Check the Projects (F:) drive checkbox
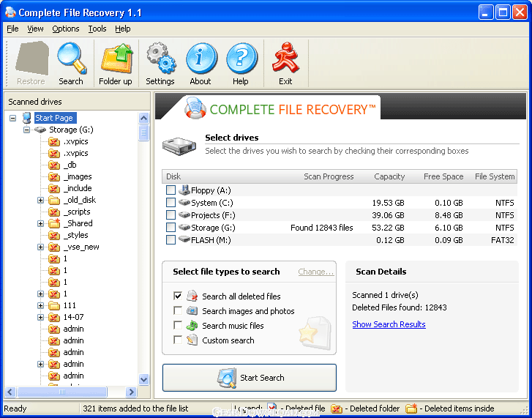Viewport: 532px width, 418px height. click(x=171, y=215)
